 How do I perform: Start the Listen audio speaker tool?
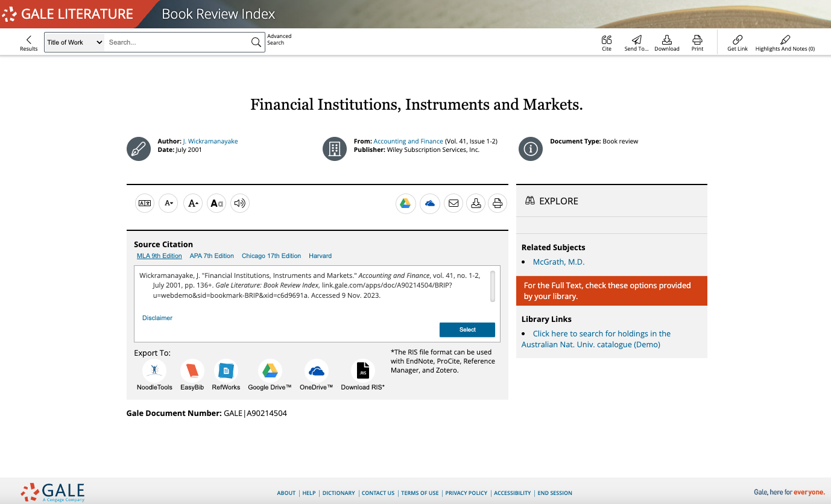coord(240,203)
